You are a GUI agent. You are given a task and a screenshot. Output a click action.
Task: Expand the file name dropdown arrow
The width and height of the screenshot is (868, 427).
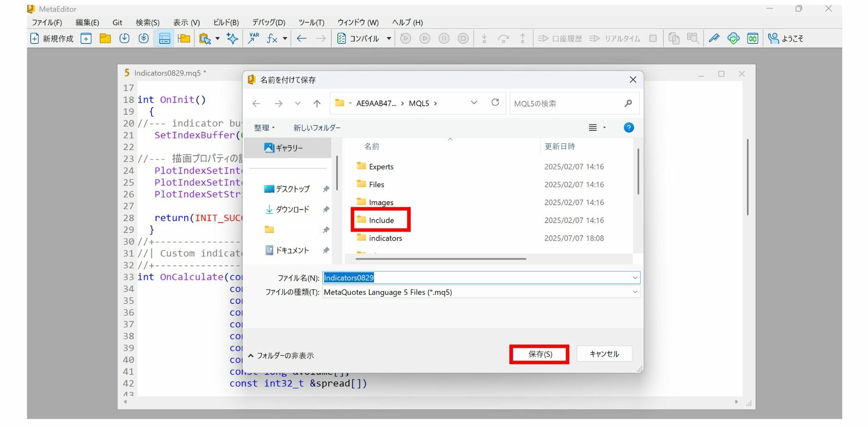point(635,278)
